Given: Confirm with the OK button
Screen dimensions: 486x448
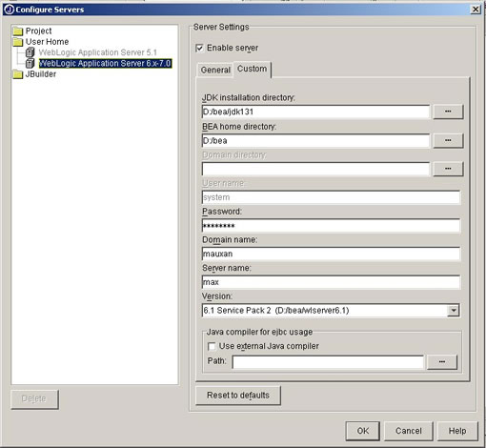Looking at the screenshot, I should click(x=363, y=431).
